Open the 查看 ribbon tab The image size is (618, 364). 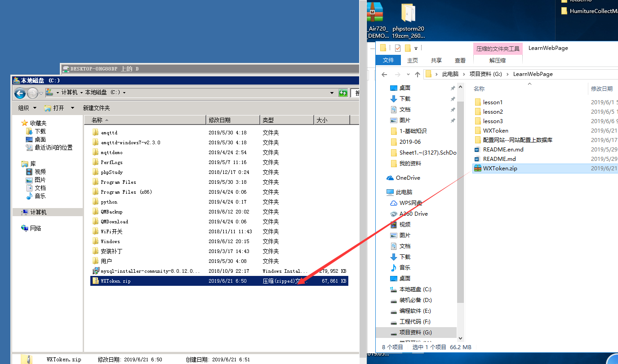[460, 60]
